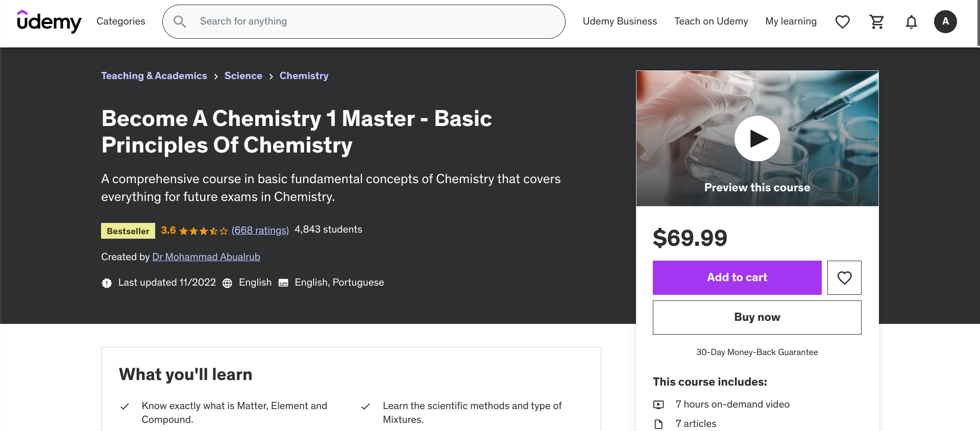Open the account avatar menu
Screen dimensions: 980x431
[x=946, y=21]
